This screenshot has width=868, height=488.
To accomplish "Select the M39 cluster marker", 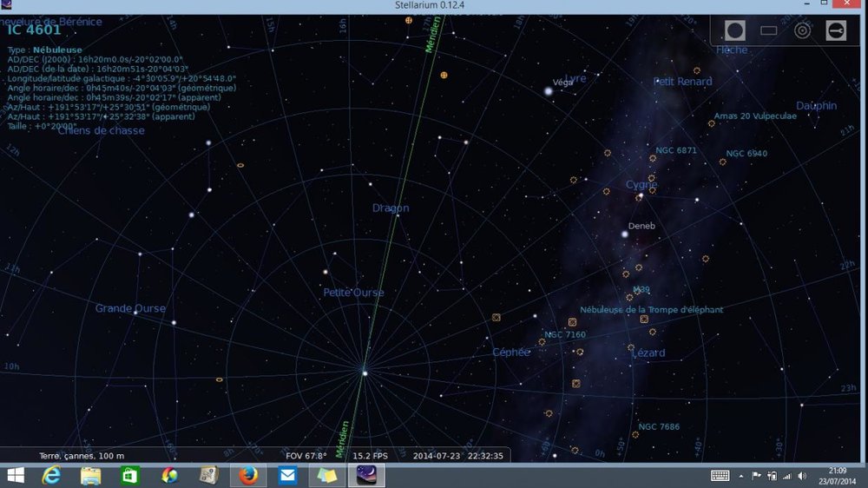I will point(629,298).
